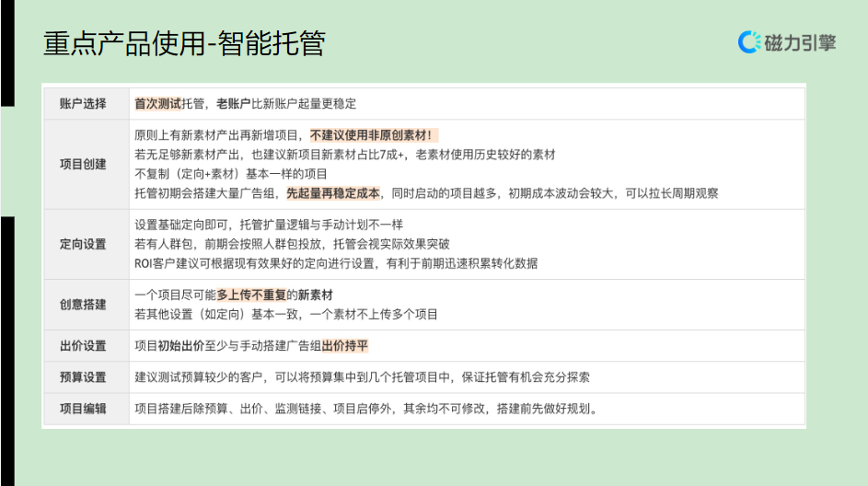Click the 创意搭建 row header cell
Screen dimensions: 868x486
84,305
